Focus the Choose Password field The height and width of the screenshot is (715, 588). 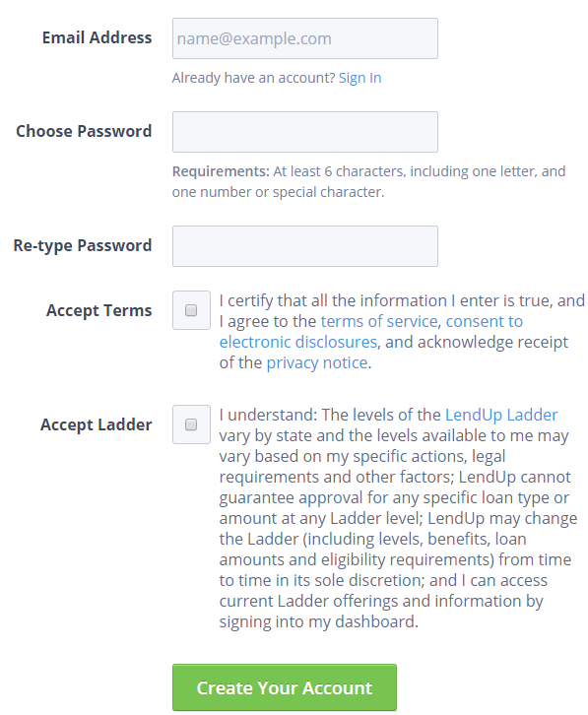pos(304,132)
